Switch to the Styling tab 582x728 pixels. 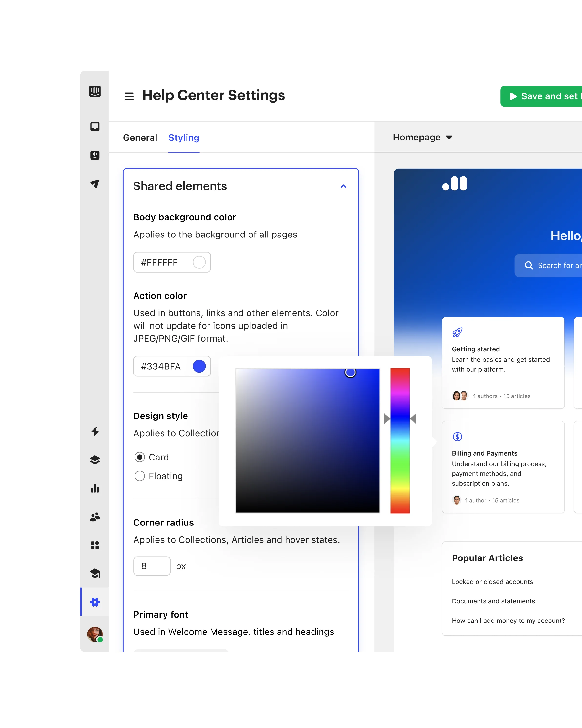point(184,138)
